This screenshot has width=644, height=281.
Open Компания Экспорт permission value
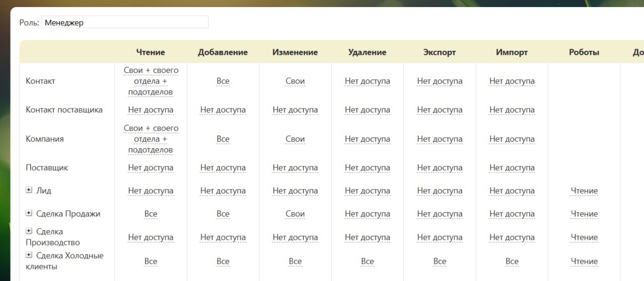440,139
